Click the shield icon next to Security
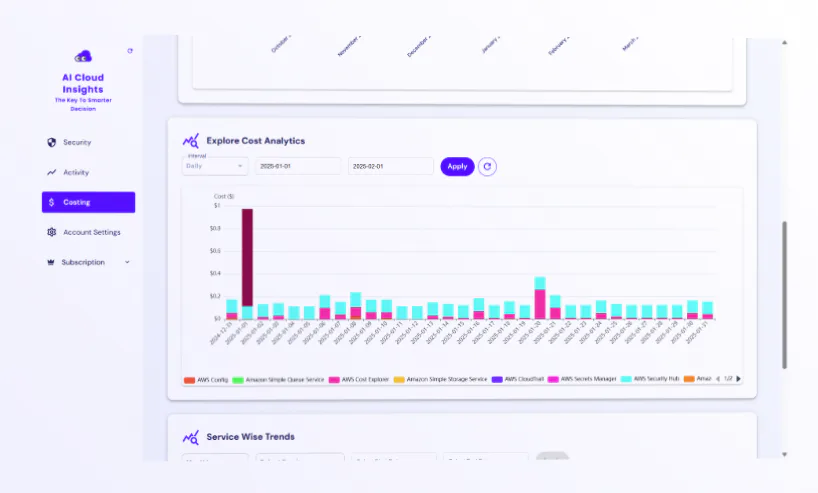Viewport: 818px width, 493px height. tap(51, 142)
